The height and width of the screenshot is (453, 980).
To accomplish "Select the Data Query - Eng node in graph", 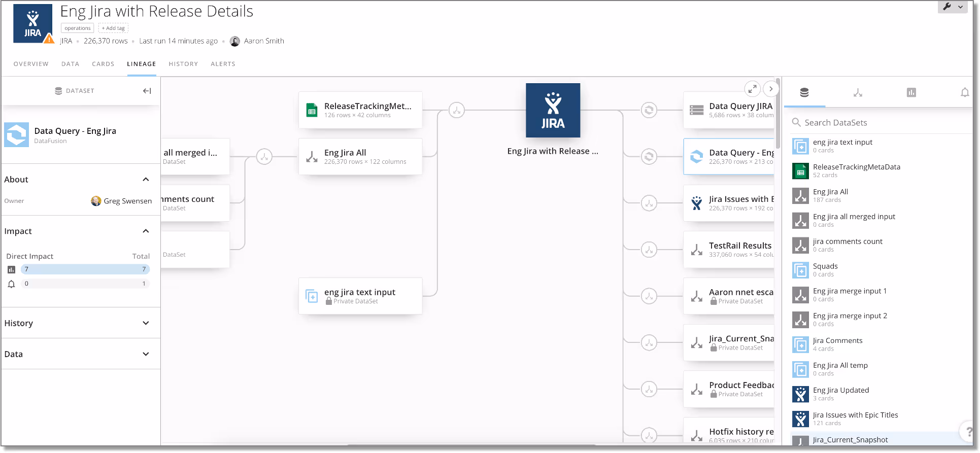I will point(729,157).
